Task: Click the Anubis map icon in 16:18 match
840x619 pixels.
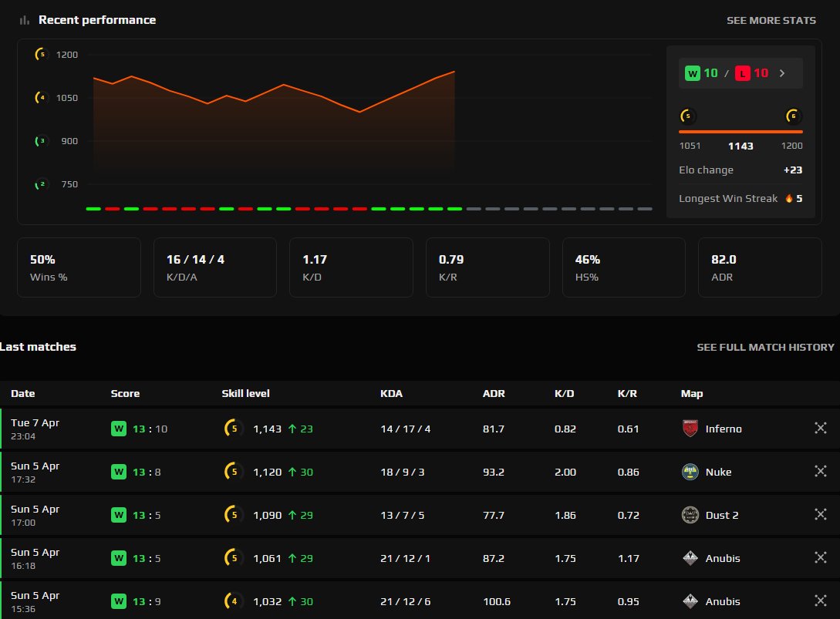Action: 690,558
